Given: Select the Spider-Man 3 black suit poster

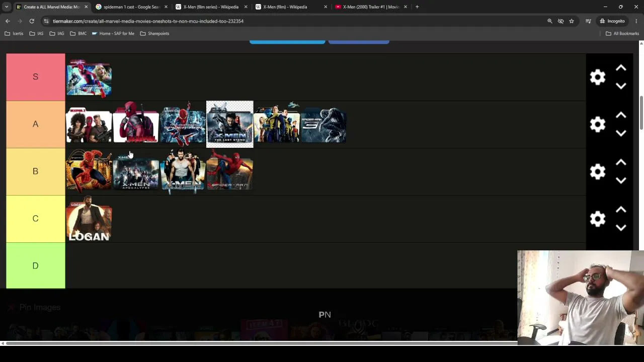Looking at the screenshot, I should (323, 124).
